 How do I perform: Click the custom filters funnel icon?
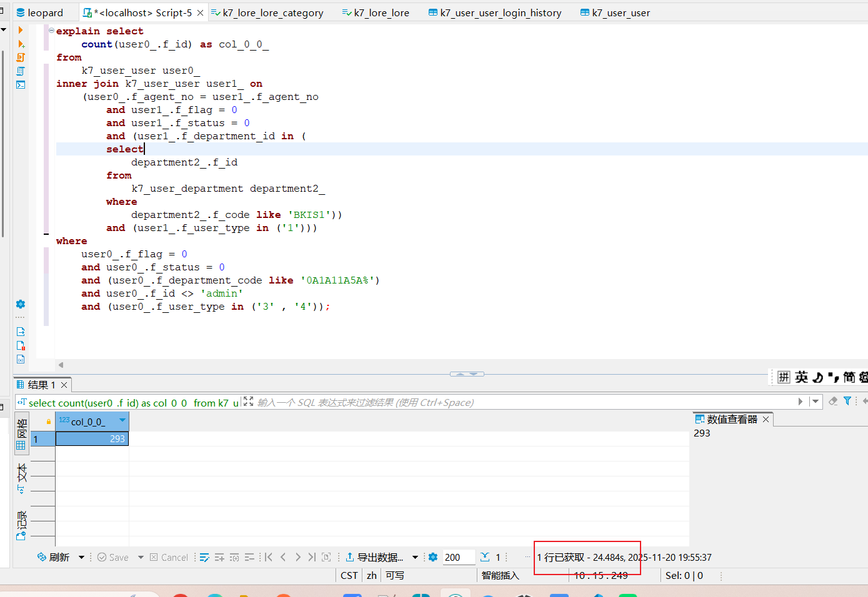tap(847, 402)
